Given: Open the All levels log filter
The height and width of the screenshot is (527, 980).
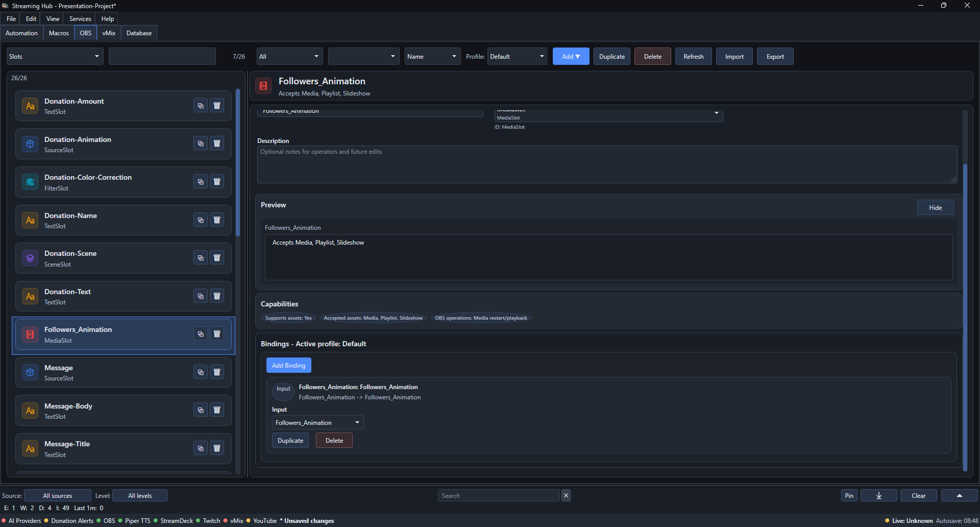Looking at the screenshot, I should pos(140,495).
